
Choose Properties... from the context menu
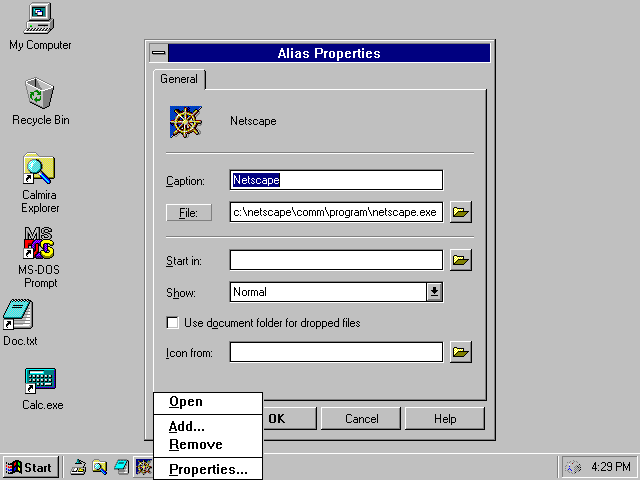(207, 469)
